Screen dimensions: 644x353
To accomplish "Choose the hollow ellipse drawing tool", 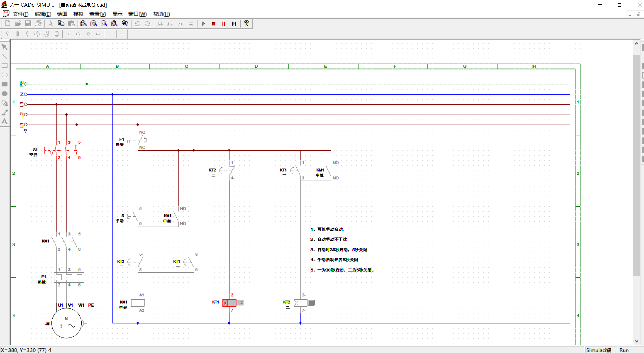I will pyautogui.click(x=4, y=75).
